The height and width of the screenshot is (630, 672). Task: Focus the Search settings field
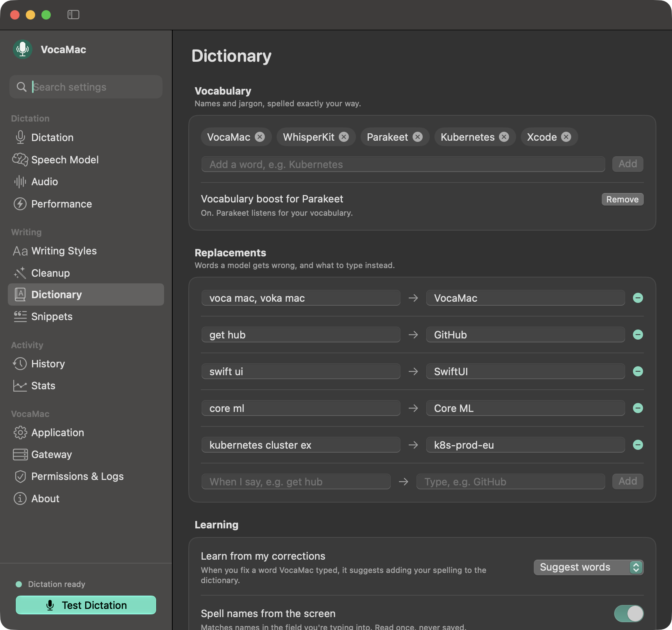tap(86, 87)
